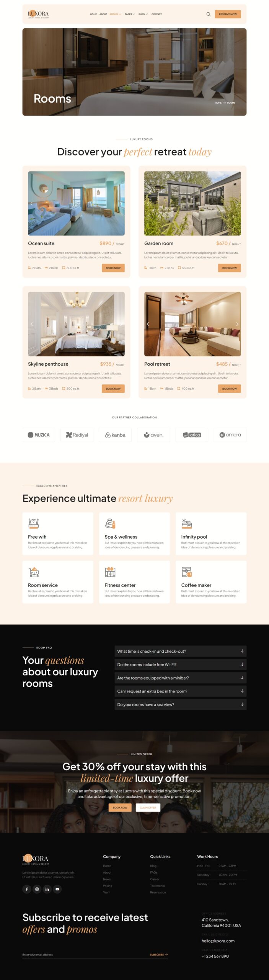269x980 pixels.
Task: Expand 'What time is check-in and check-out?' question
Action: 181,651
